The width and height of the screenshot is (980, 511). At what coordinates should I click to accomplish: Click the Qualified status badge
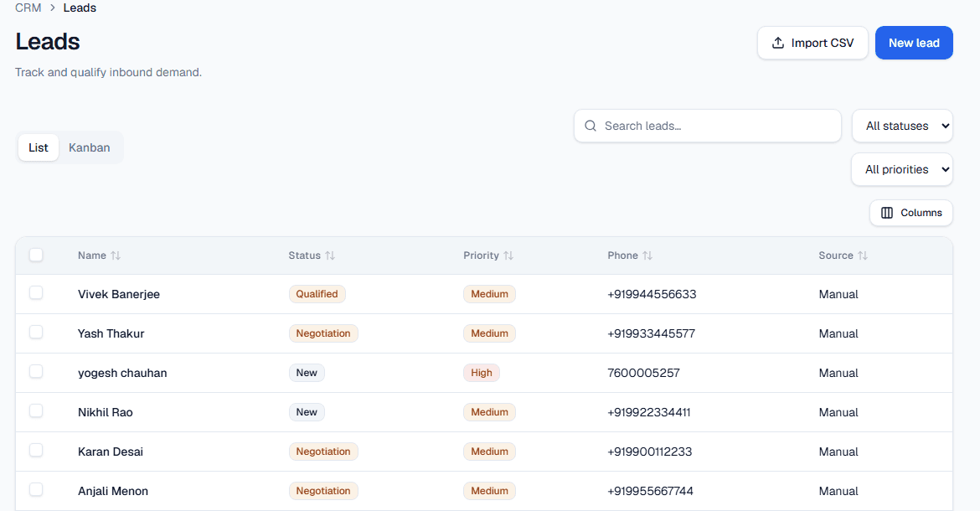317,294
